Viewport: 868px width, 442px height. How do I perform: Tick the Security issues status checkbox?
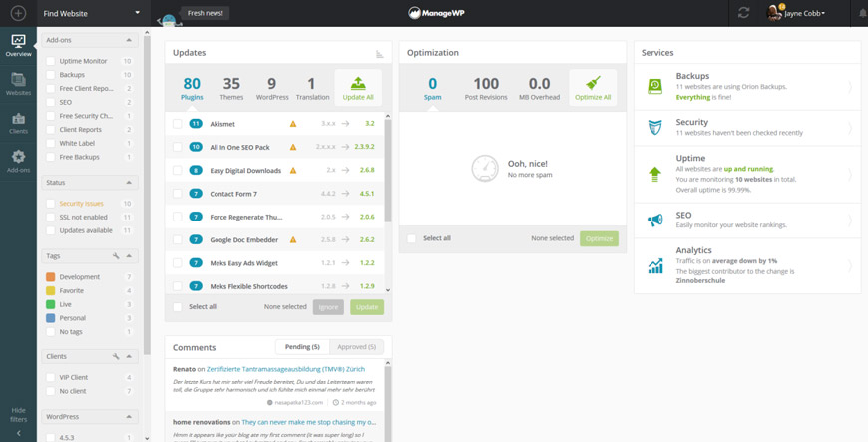[50, 204]
